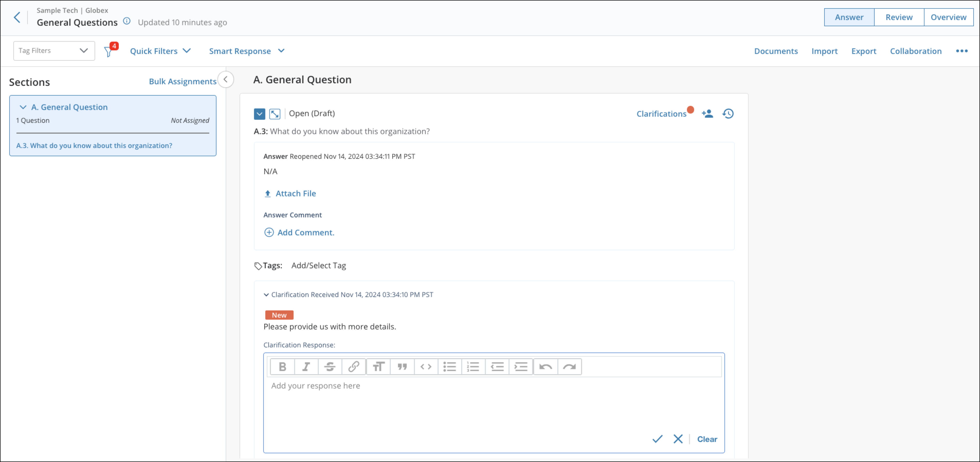
Task: Select the A.3 question link in sidebar
Action: click(x=94, y=146)
